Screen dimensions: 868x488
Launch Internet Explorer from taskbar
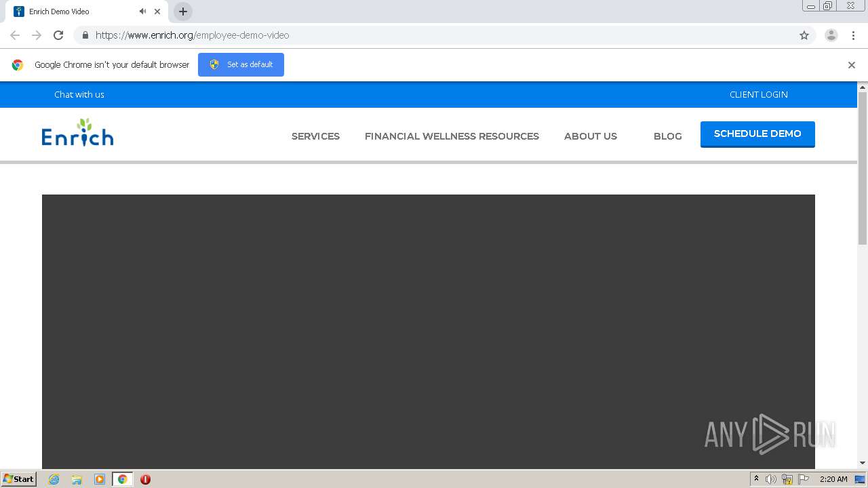[x=54, y=479]
